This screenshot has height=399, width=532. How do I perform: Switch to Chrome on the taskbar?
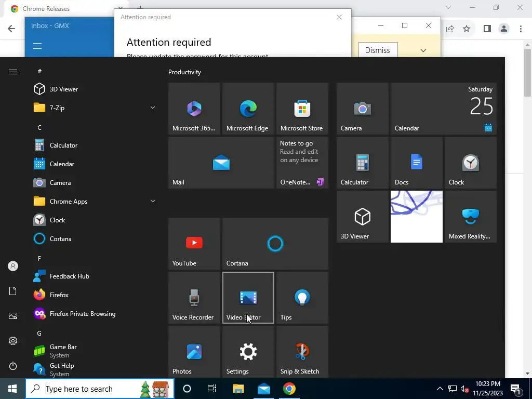[x=289, y=389]
